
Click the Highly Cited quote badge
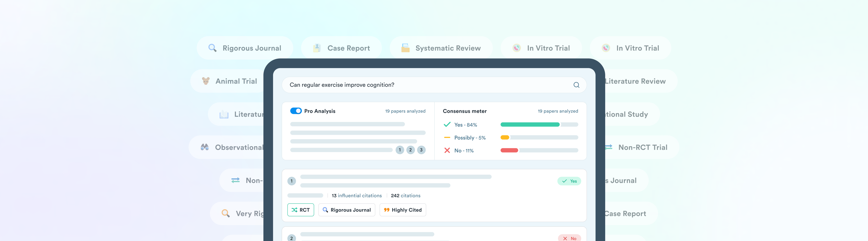(403, 210)
